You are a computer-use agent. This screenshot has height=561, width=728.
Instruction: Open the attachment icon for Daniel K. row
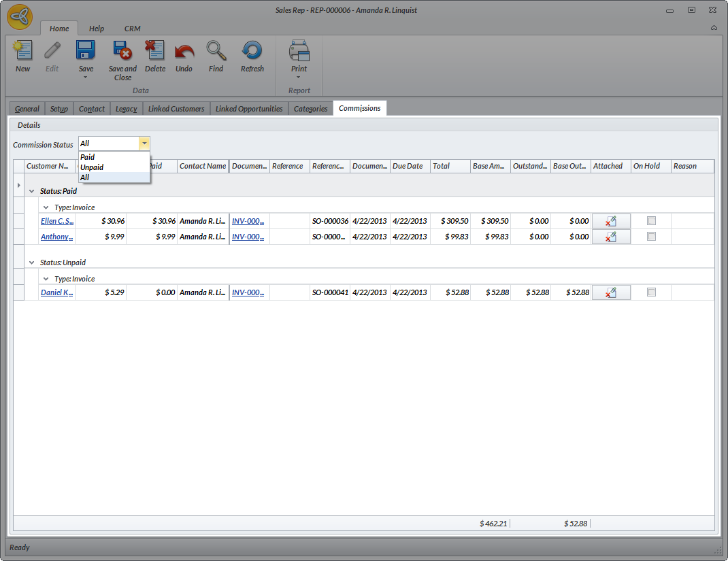tap(611, 292)
